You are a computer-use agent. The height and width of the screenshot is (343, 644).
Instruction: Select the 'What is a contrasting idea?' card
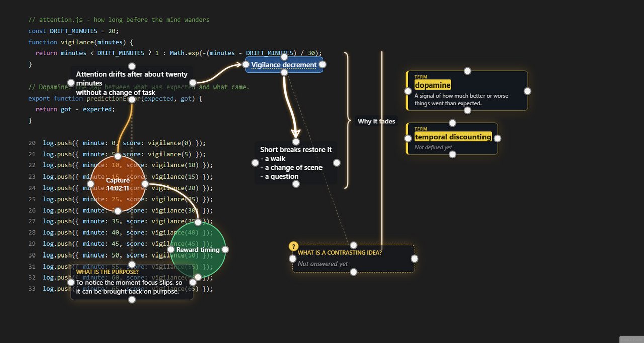[x=354, y=259]
